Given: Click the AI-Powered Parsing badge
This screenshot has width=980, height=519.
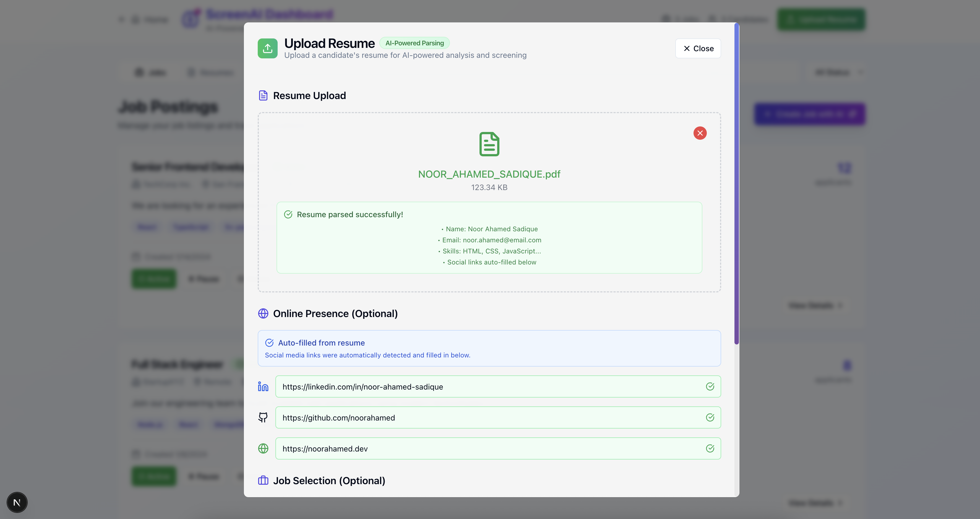Looking at the screenshot, I should (x=414, y=43).
